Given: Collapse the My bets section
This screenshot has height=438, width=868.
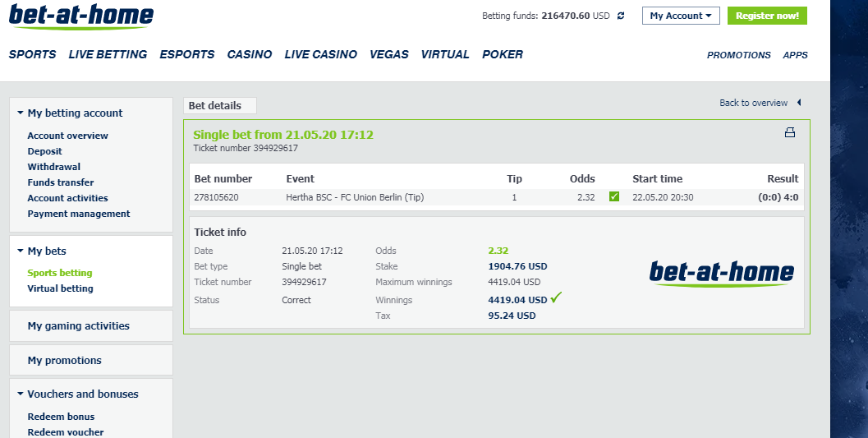Looking at the screenshot, I should coord(21,251).
